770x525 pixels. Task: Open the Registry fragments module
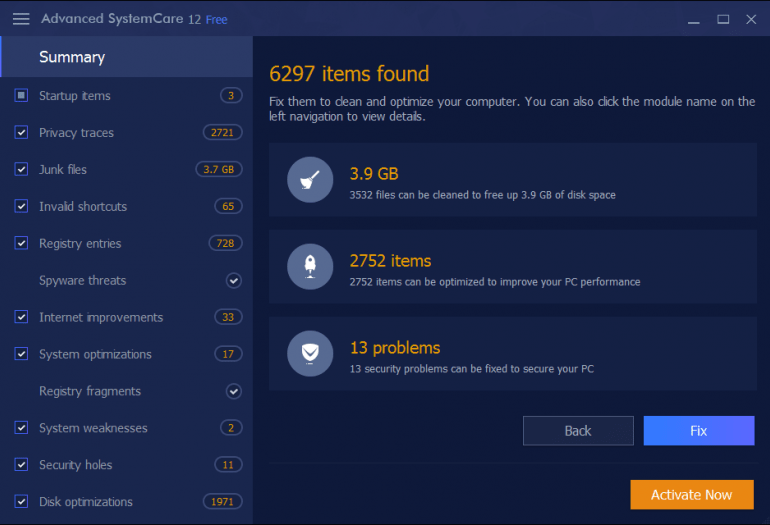coord(90,391)
